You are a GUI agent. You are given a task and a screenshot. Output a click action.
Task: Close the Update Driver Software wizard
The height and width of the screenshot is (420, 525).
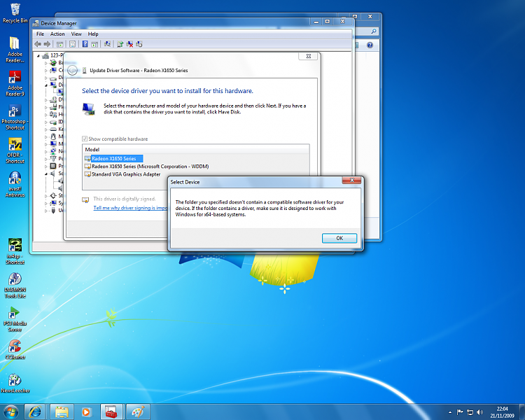tap(309, 56)
